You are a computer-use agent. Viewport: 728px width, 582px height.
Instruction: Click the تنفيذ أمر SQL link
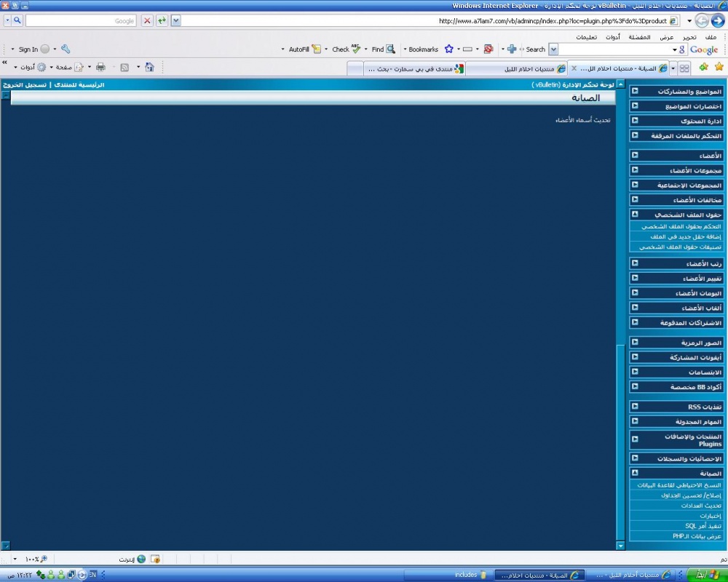[703, 525]
